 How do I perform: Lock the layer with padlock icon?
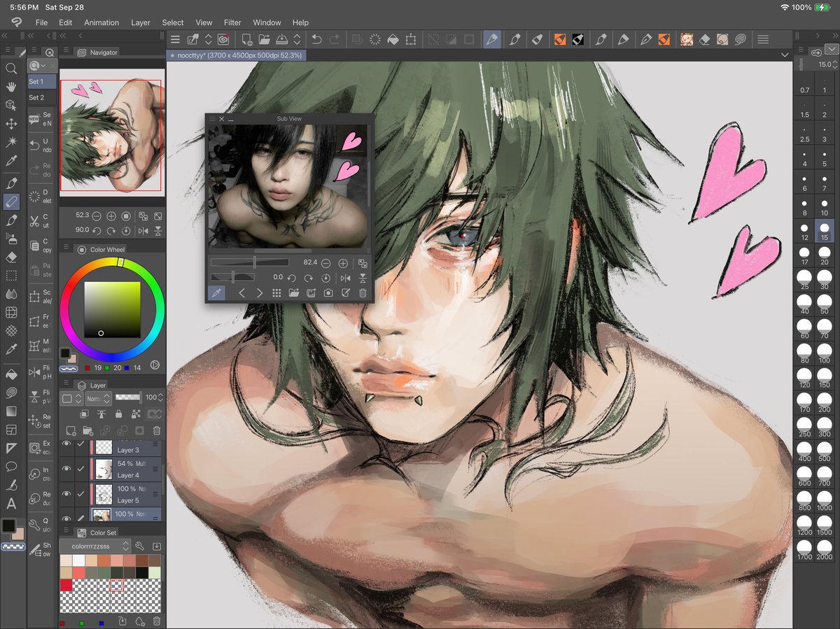point(118,414)
